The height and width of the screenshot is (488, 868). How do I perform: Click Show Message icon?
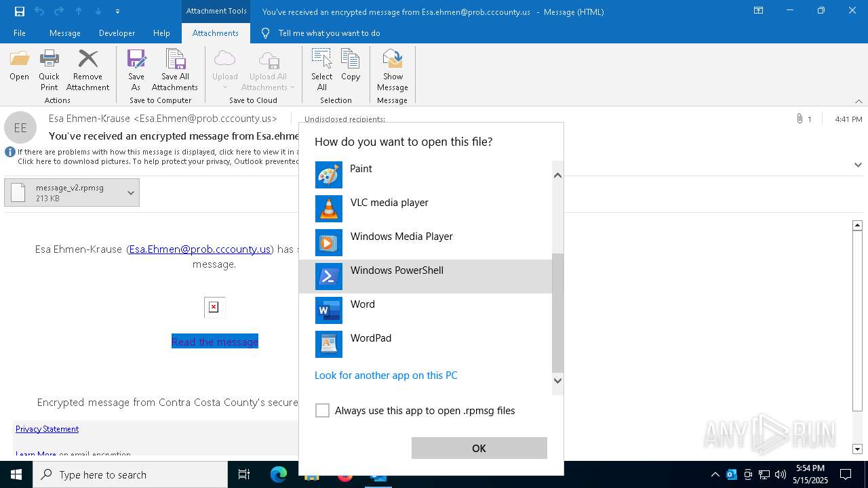click(393, 70)
